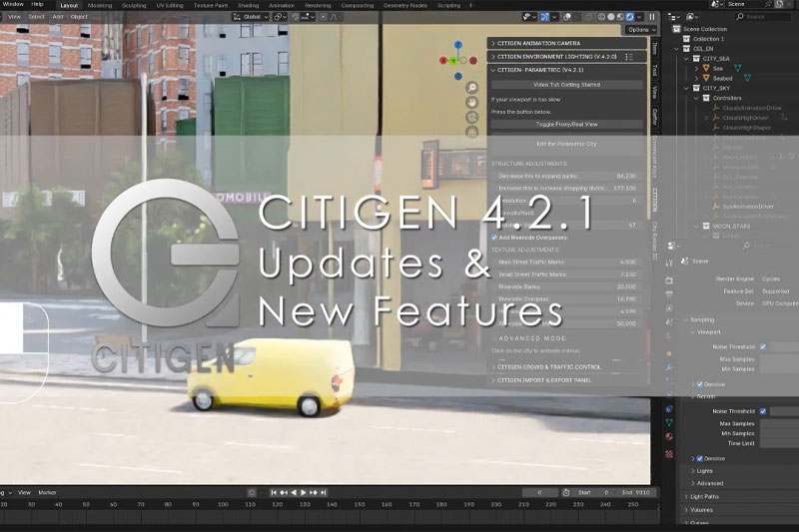Jump to the timeline start frame button
This screenshot has height=532, width=799.
[x=274, y=492]
